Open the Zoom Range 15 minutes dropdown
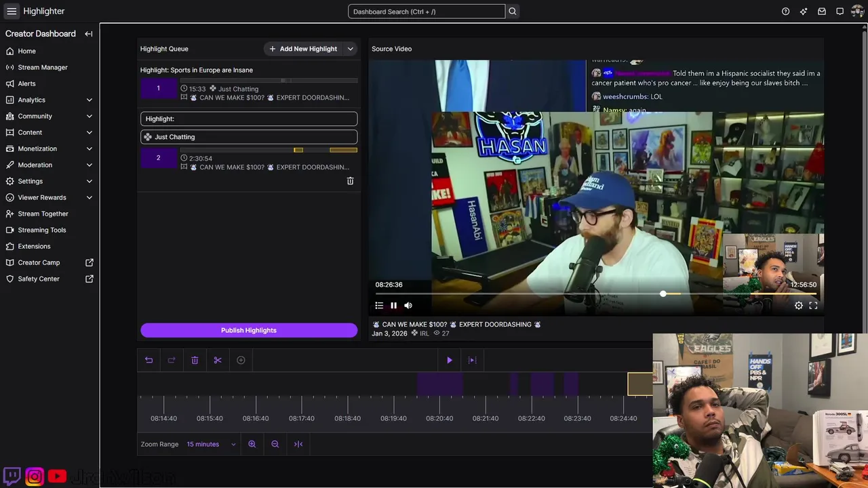The height and width of the screenshot is (488, 868). tap(211, 444)
